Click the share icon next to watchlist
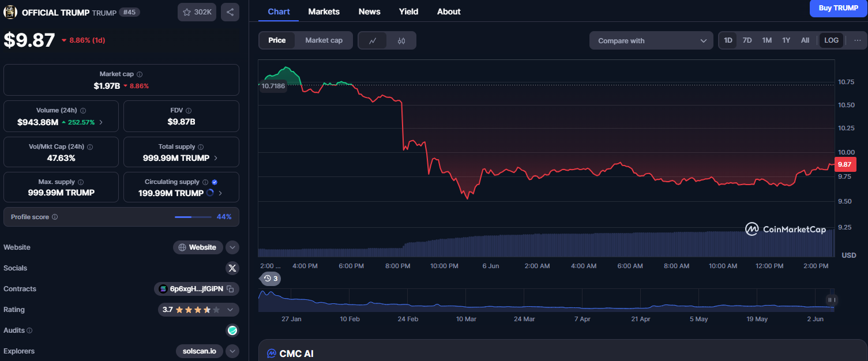The image size is (868, 361). tap(230, 12)
